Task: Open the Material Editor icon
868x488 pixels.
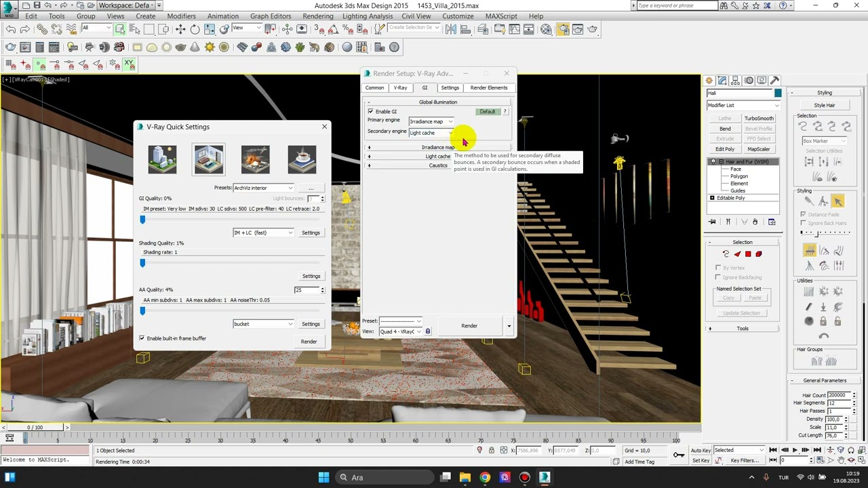Action: point(546,29)
